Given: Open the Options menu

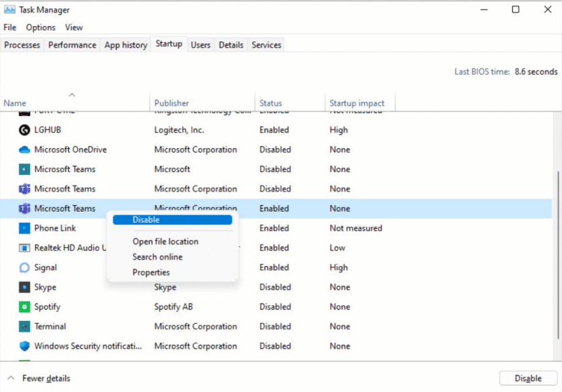Looking at the screenshot, I should [x=41, y=27].
